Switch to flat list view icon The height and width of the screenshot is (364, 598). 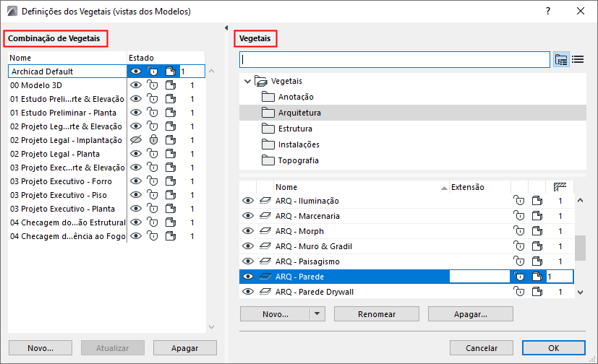click(x=578, y=59)
